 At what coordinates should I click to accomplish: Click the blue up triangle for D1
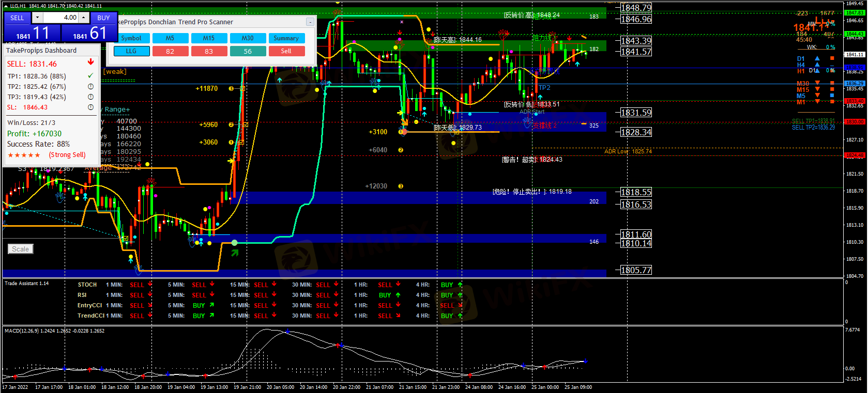[817, 58]
